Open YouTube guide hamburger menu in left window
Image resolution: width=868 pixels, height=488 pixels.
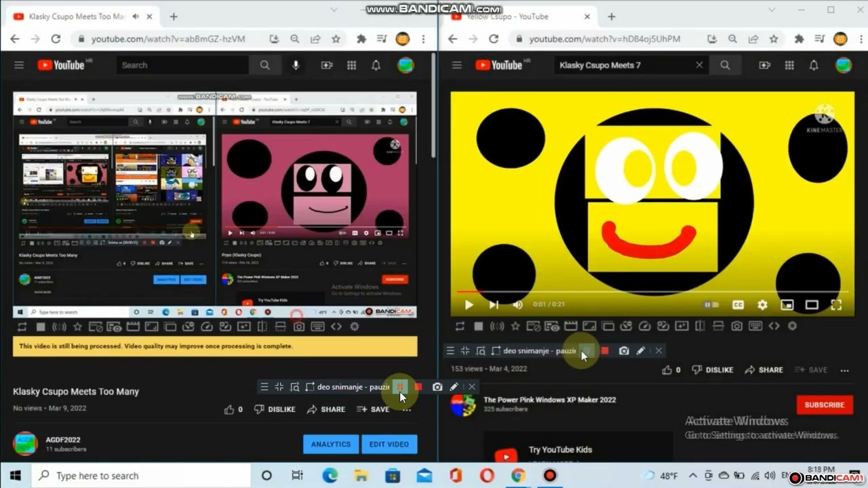[x=19, y=65]
